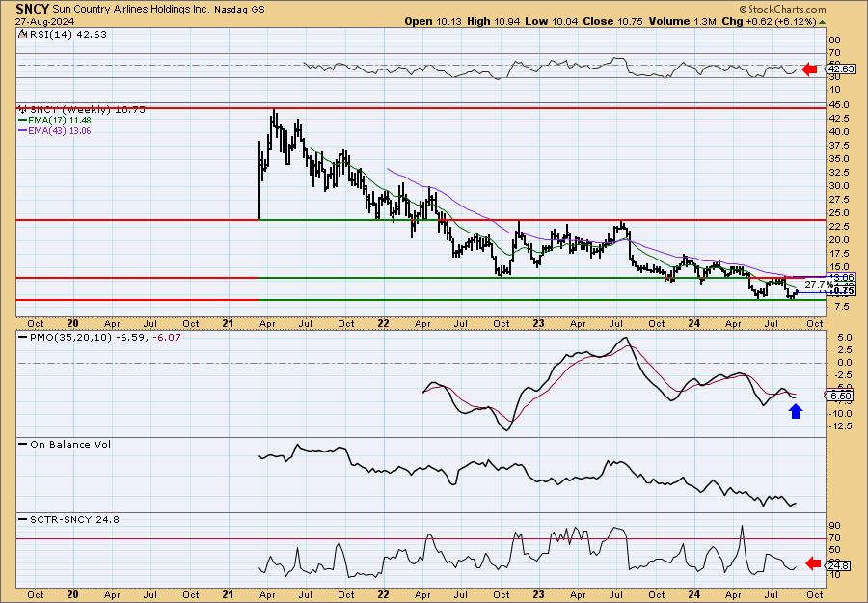Click the 42.63 RSI value tag on the axis

pyautogui.click(x=841, y=69)
